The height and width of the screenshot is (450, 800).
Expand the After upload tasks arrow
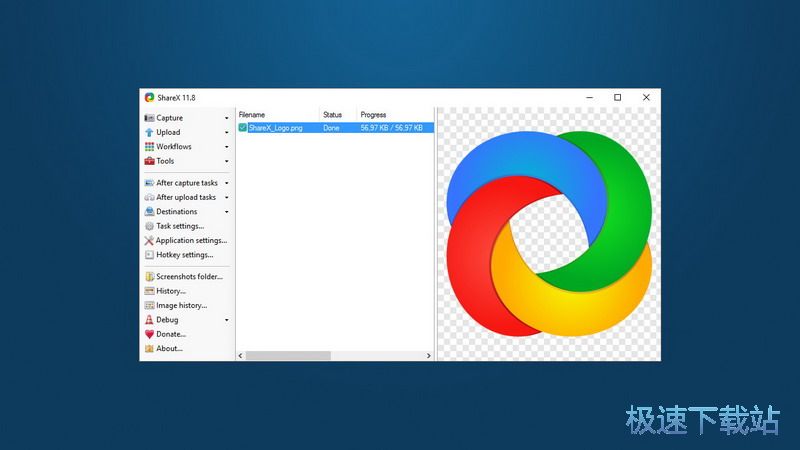tap(227, 198)
